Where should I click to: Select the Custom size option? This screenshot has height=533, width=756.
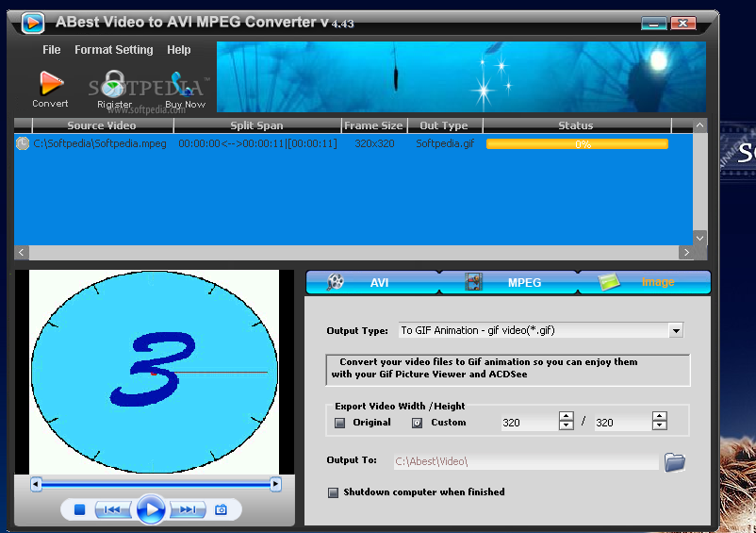(x=417, y=423)
